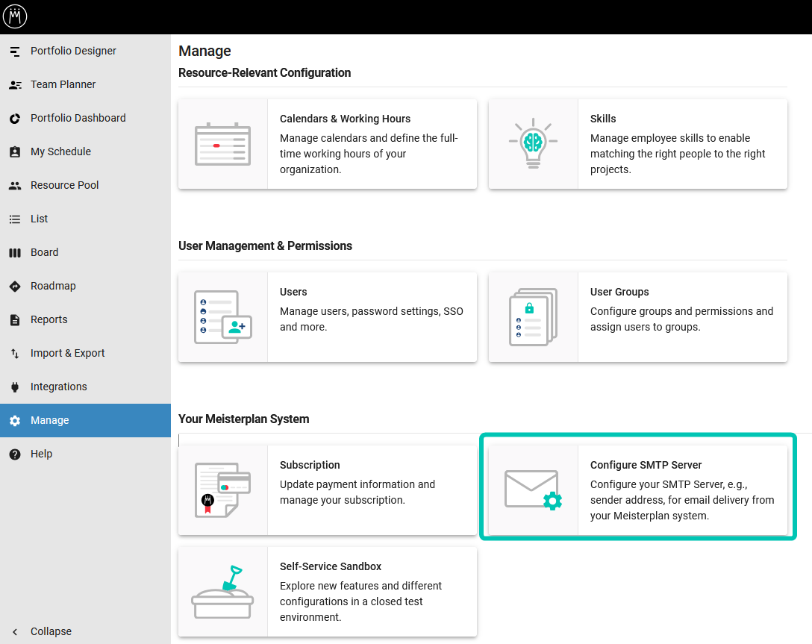Screen dimensions: 812x644
Task: Click the Reports document icon
Action: click(15, 320)
